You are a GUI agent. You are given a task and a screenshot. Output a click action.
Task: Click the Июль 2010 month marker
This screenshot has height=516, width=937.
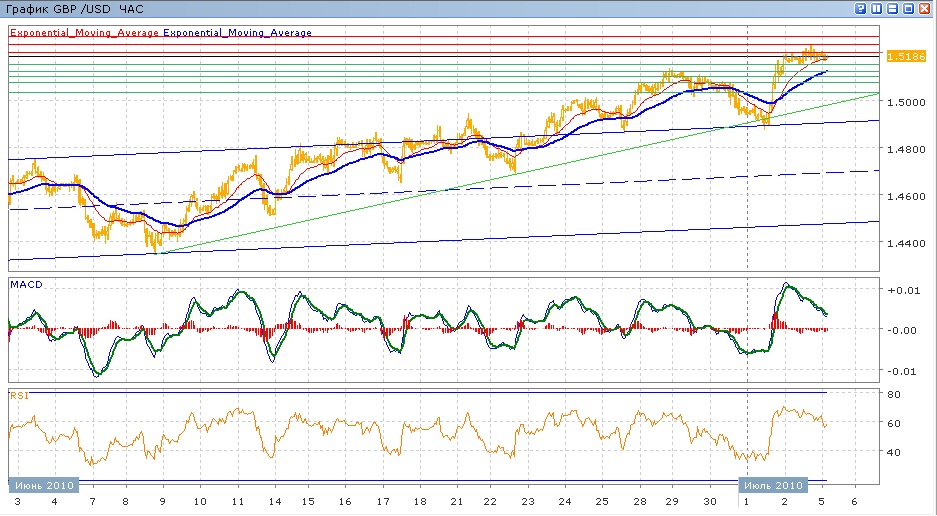click(771, 485)
